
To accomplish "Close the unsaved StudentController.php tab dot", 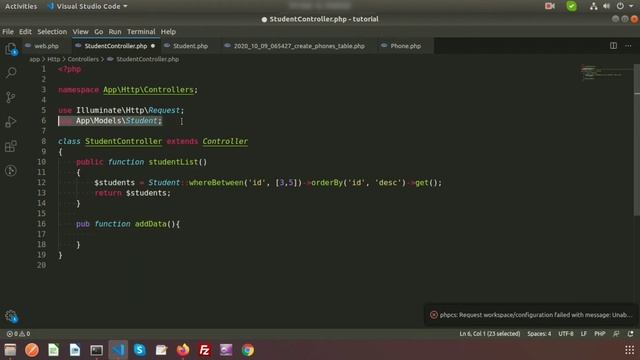I will [x=153, y=46].
